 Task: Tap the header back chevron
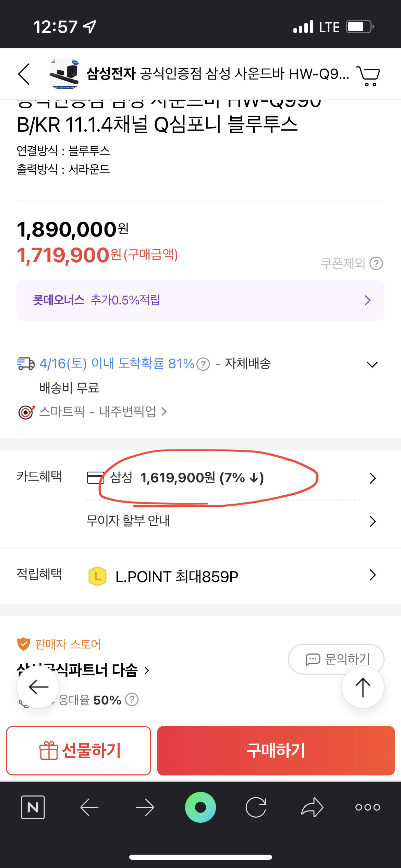tap(24, 74)
